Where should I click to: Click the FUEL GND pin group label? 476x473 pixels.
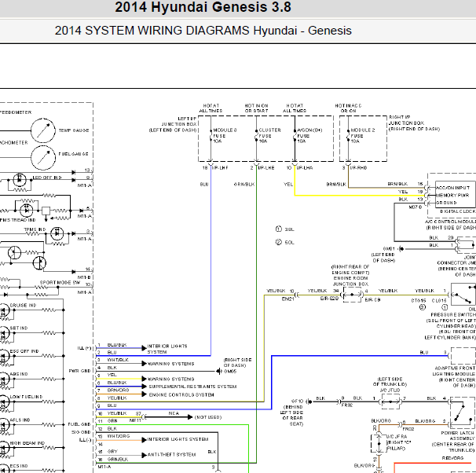coord(79,424)
